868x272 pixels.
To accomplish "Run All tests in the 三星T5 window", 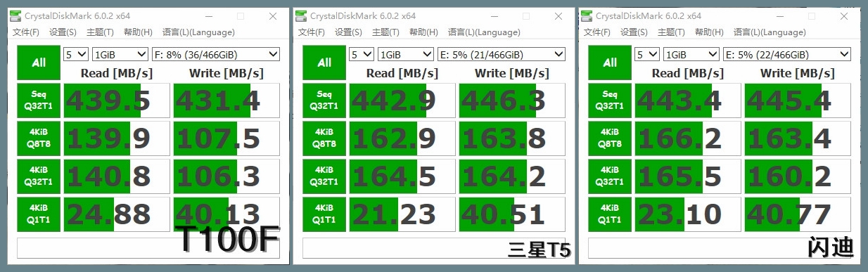I will [x=324, y=63].
